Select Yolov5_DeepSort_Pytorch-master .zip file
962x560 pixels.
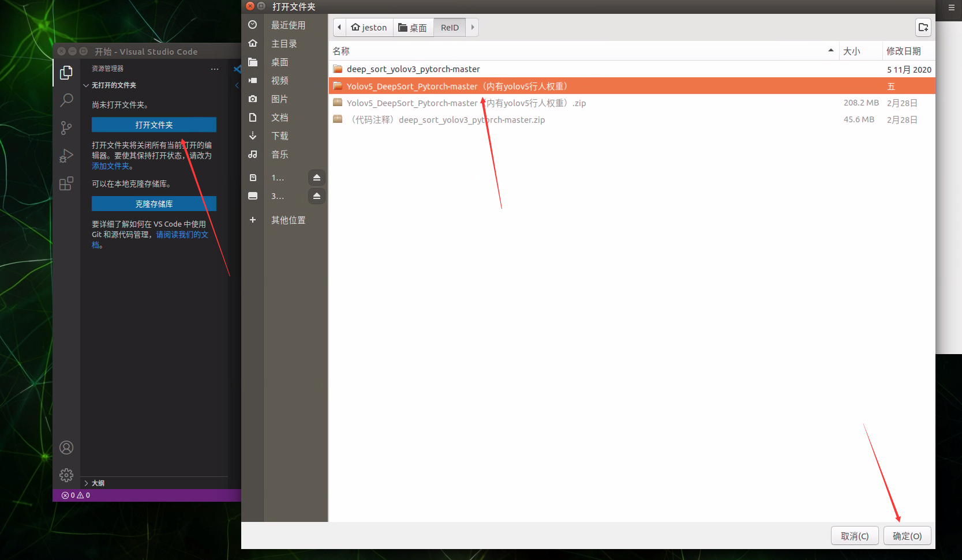pyautogui.click(x=632, y=103)
